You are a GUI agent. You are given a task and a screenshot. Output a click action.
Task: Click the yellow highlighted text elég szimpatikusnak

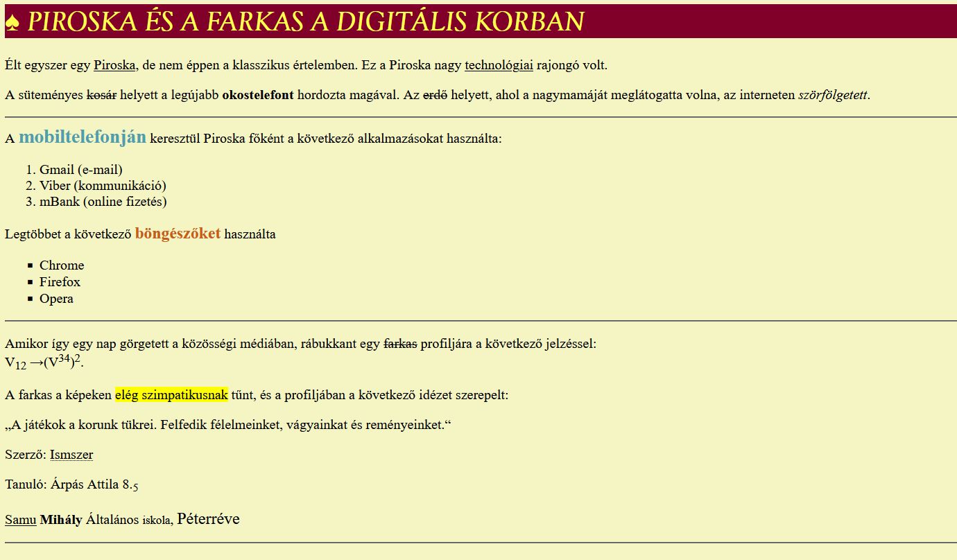[x=171, y=395]
